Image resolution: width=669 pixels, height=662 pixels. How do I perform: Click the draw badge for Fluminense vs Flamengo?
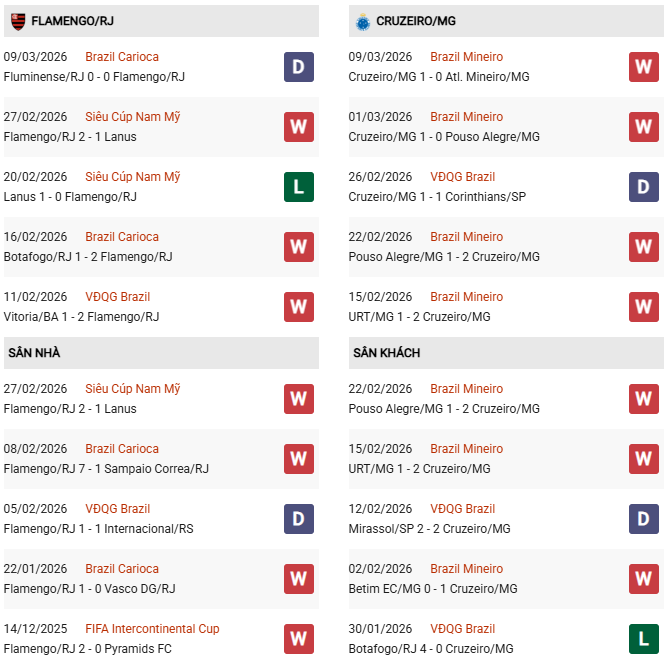[299, 67]
